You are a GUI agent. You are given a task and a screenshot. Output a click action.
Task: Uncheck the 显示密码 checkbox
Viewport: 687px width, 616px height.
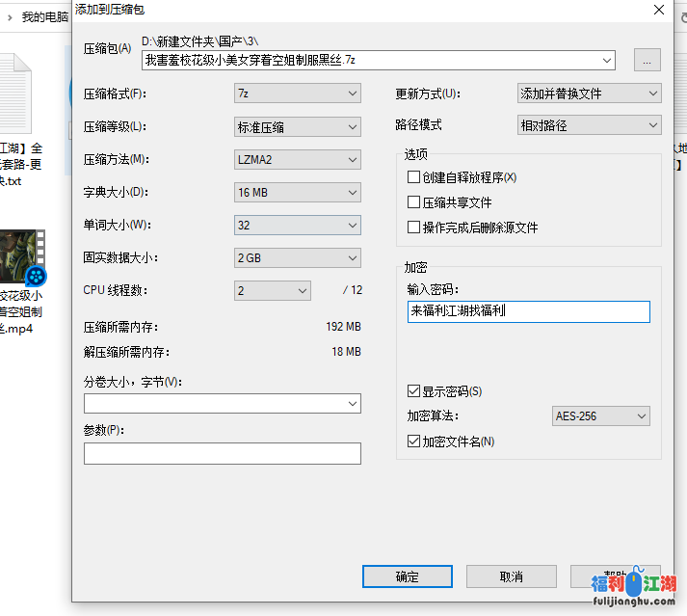414,391
